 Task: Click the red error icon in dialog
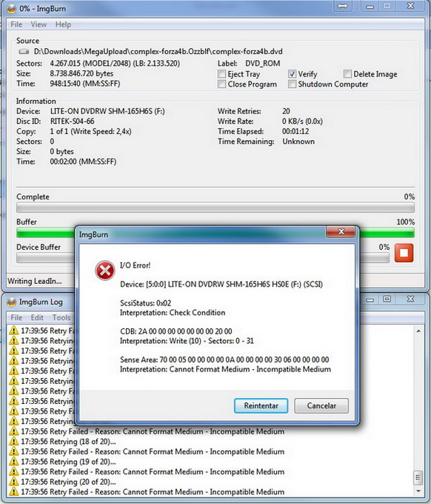coord(105,271)
